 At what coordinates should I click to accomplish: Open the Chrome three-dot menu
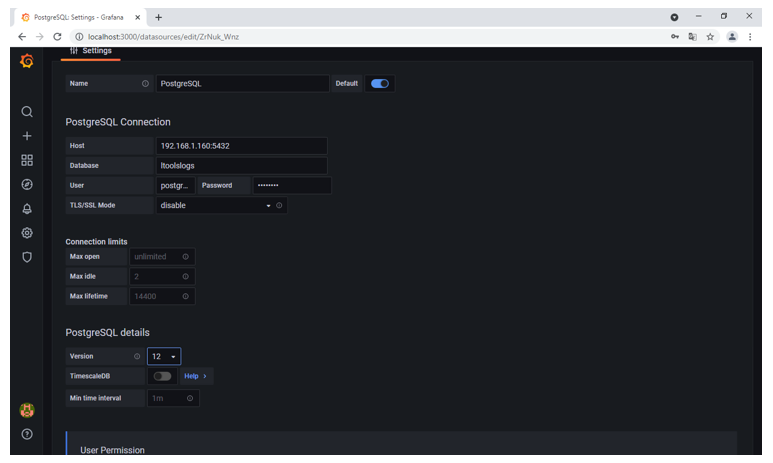[750, 37]
